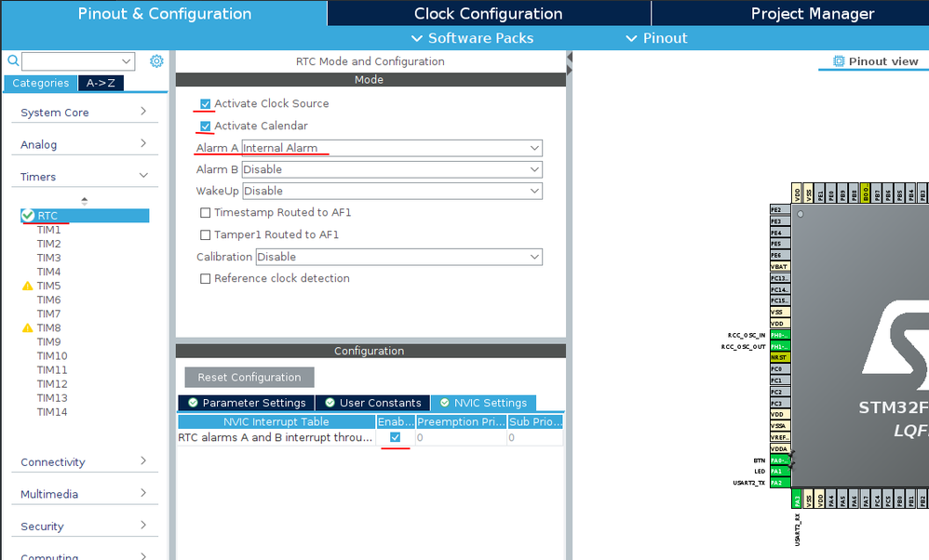Open the Software Packs menu
Viewport: 929px width, 560px height.
pos(473,38)
